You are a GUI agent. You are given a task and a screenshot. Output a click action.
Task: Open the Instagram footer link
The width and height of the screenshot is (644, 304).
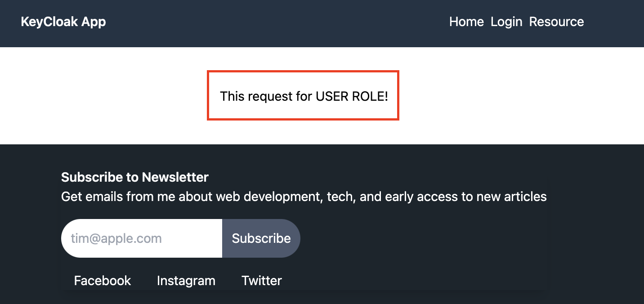(x=186, y=281)
